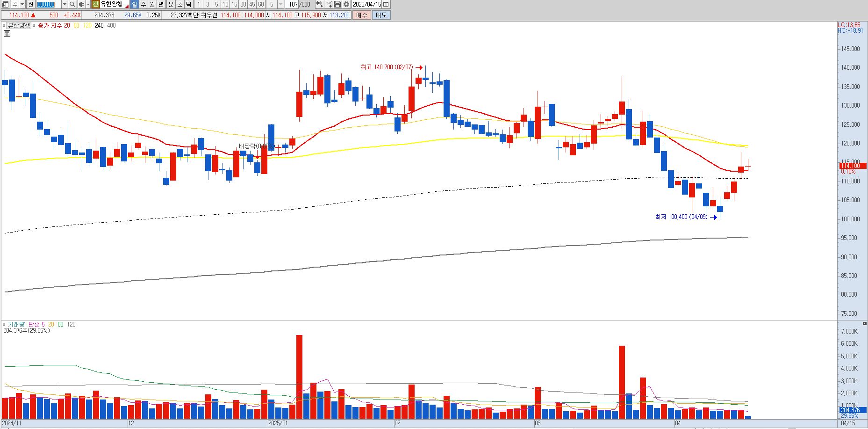Click the 매도 sell button

(381, 15)
